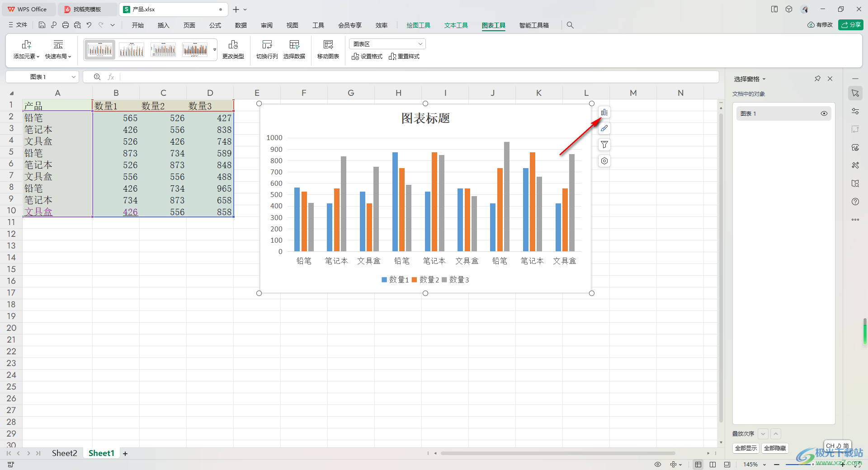Screen dimensions: 868x470
Task: Click the fullscreen icon in status bar
Action: click(x=857, y=465)
